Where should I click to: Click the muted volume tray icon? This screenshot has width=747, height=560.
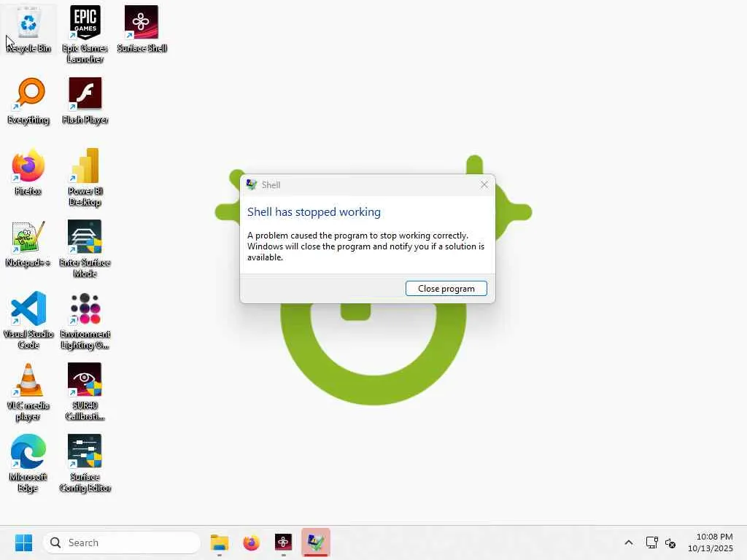point(670,542)
